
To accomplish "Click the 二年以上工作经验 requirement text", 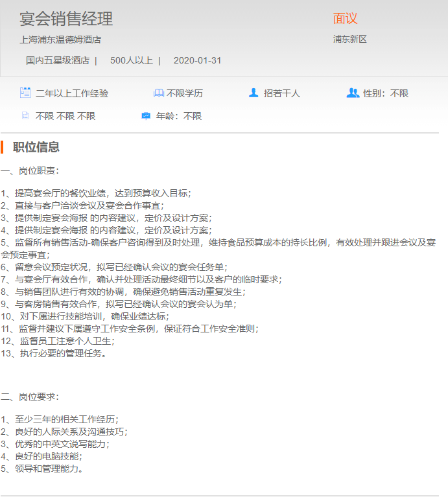I will pos(72,93).
